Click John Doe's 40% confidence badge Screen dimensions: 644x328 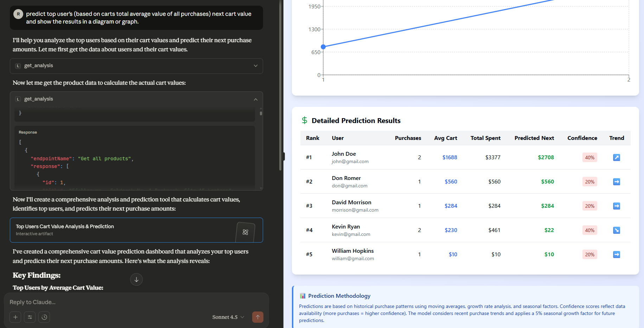coord(589,157)
